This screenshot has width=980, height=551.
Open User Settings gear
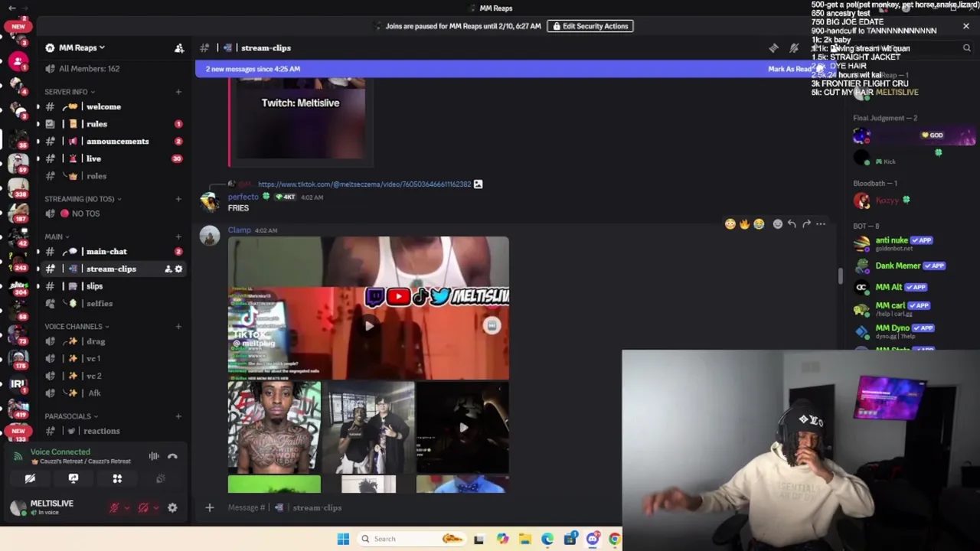click(x=172, y=507)
